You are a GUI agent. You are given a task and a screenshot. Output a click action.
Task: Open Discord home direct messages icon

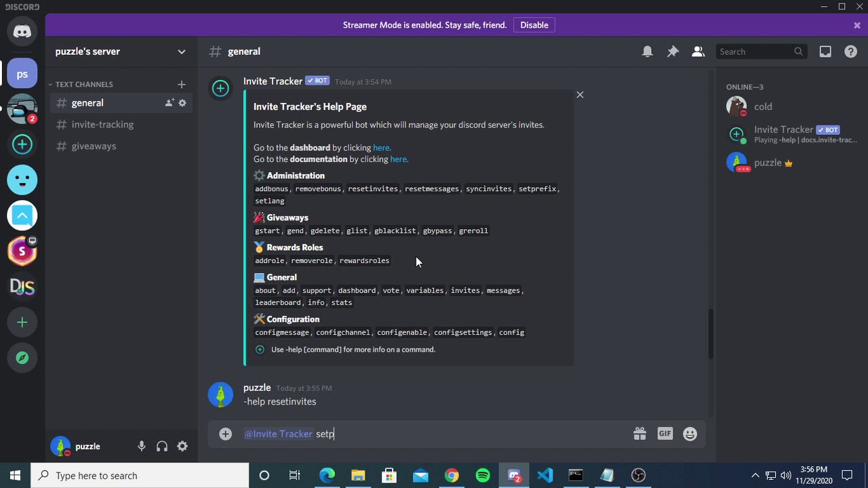coord(22,31)
